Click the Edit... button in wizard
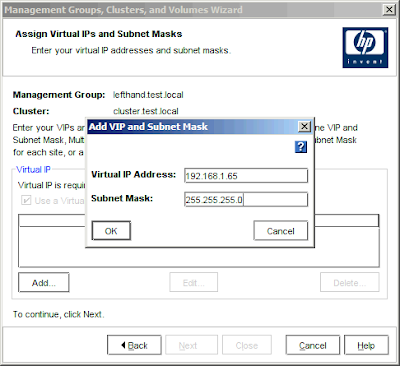The height and width of the screenshot is (366, 400). (194, 282)
